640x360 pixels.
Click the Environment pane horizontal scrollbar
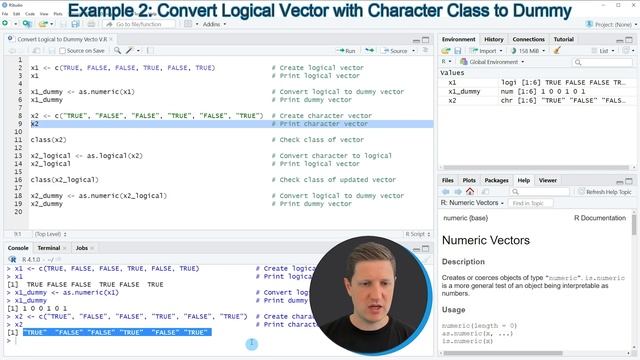(536, 167)
